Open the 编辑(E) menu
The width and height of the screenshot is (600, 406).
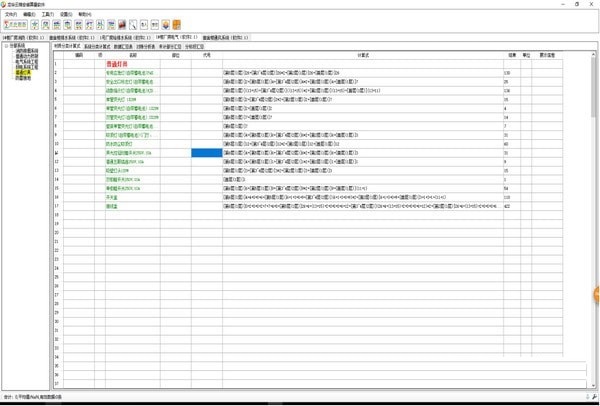(x=29, y=14)
